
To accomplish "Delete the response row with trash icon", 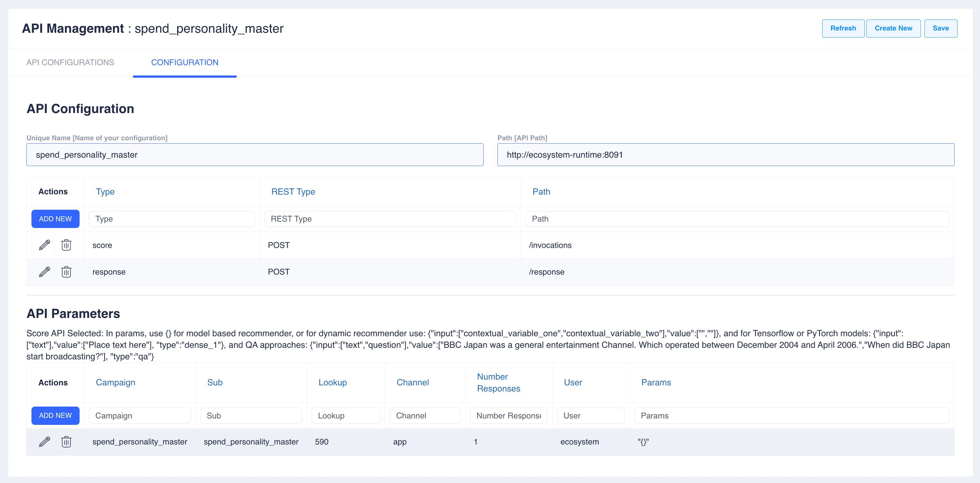I will 66,272.
